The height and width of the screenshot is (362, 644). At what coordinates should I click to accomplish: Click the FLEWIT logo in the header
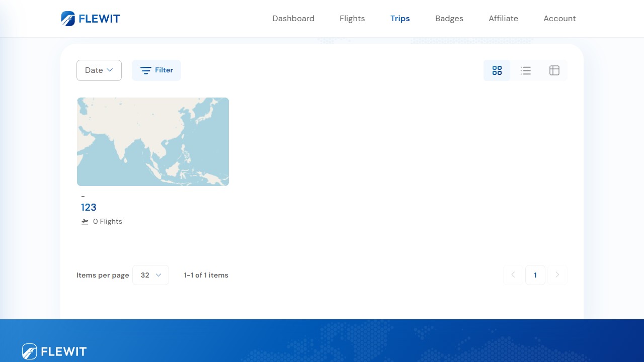(x=91, y=19)
